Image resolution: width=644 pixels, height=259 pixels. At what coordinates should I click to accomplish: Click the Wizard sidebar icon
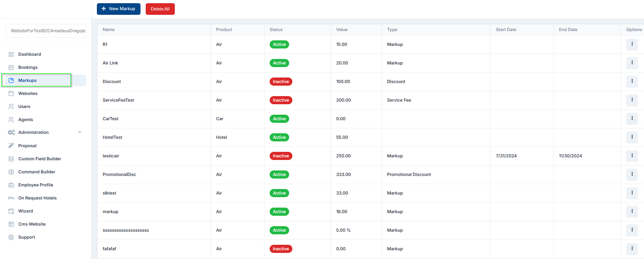click(11, 211)
